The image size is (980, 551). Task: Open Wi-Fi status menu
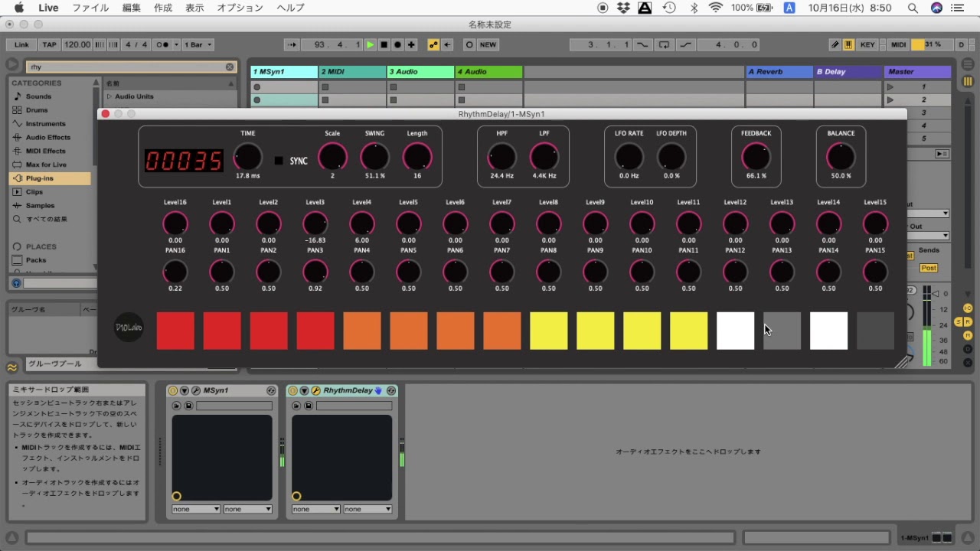[x=716, y=8]
